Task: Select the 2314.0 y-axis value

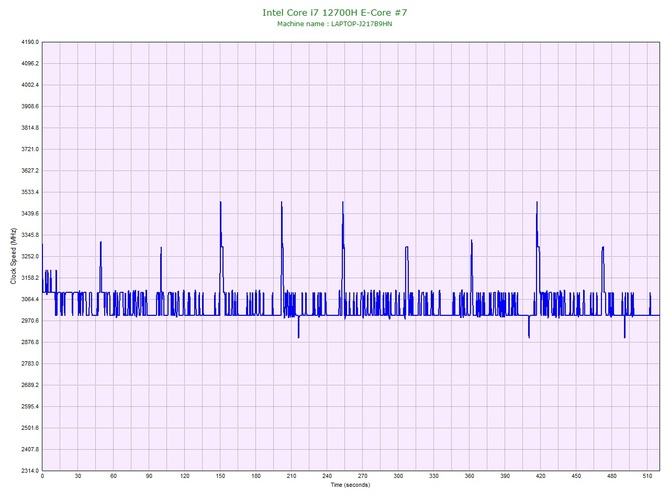Action: [30, 471]
